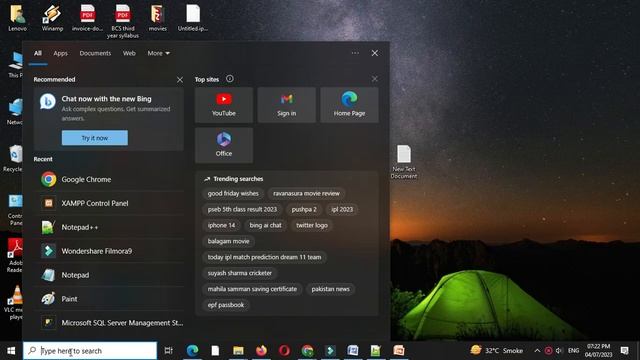Screen dimensions: 640x360
Task: Select the invoice-do... PDF desktop file
Action: tap(87, 18)
